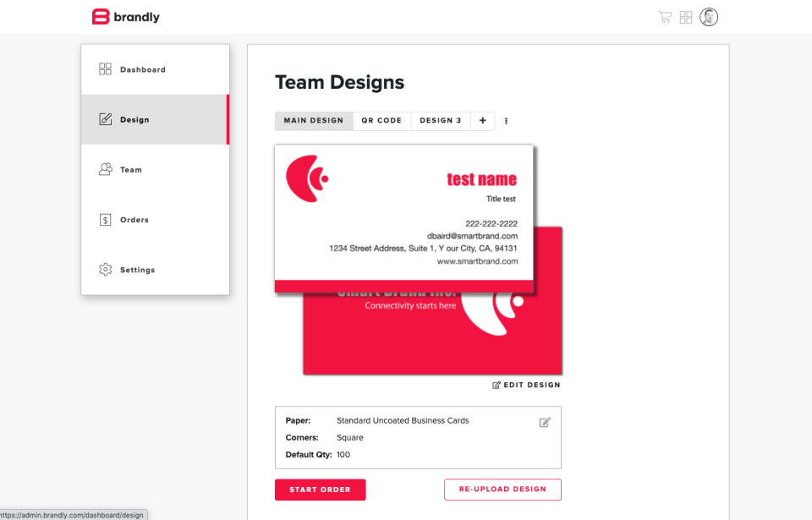The height and width of the screenshot is (520, 812).
Task: Click RE-UPLOAD DESIGN
Action: 502,490
